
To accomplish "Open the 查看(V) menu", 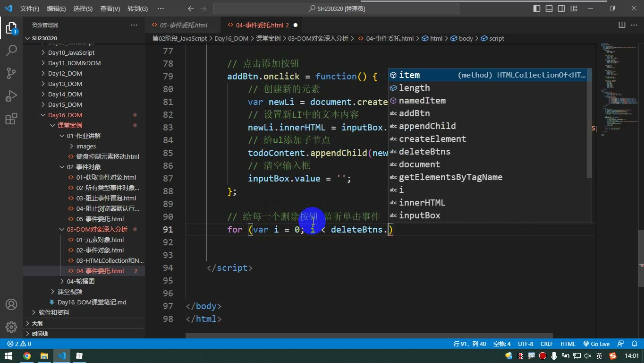I will 110,9.
